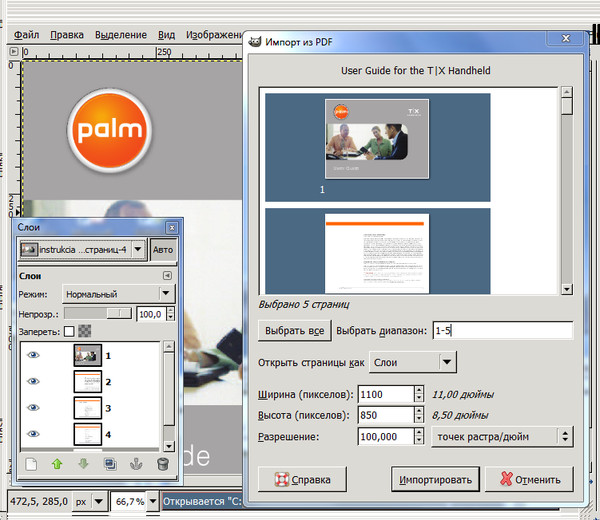Duplicate the layer icon in Layers panel
This screenshot has height=520, width=600.
[x=110, y=464]
